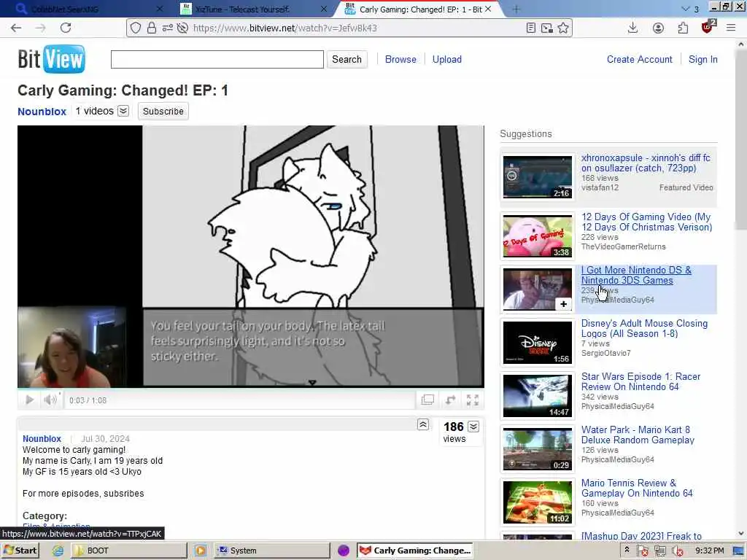Click the site security padlock icon
747x560 pixels.
(152, 28)
